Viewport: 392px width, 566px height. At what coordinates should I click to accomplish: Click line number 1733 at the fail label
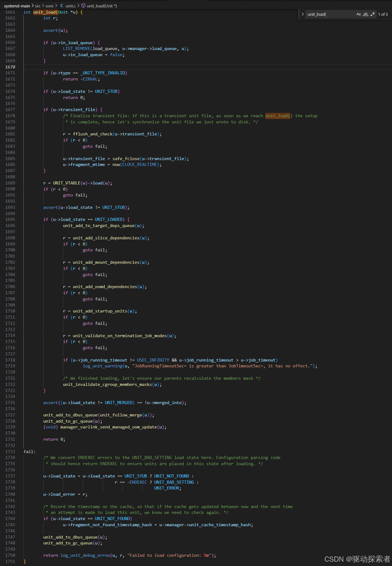pos(10,452)
